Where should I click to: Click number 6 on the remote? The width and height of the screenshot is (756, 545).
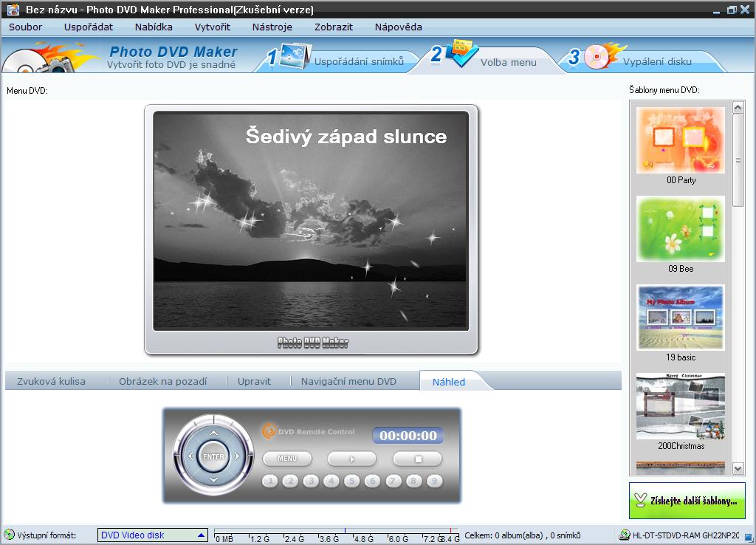tap(372, 481)
